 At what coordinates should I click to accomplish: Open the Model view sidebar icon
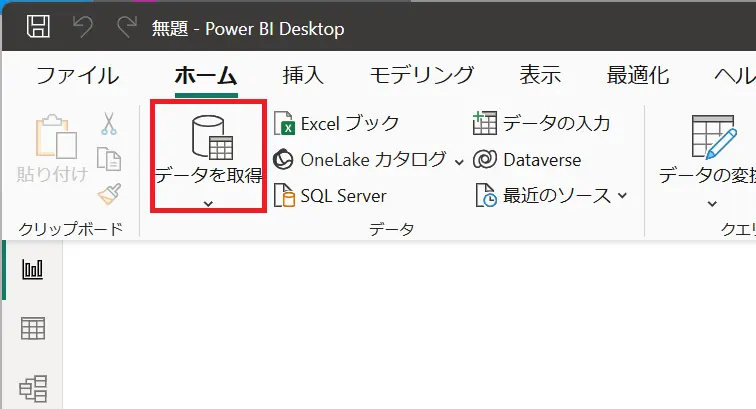tap(33, 387)
